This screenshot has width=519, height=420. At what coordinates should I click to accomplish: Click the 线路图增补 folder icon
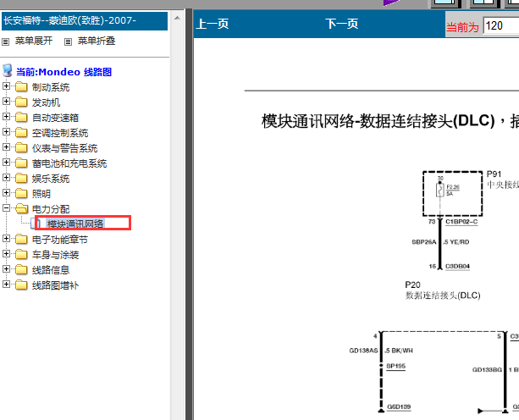21,285
